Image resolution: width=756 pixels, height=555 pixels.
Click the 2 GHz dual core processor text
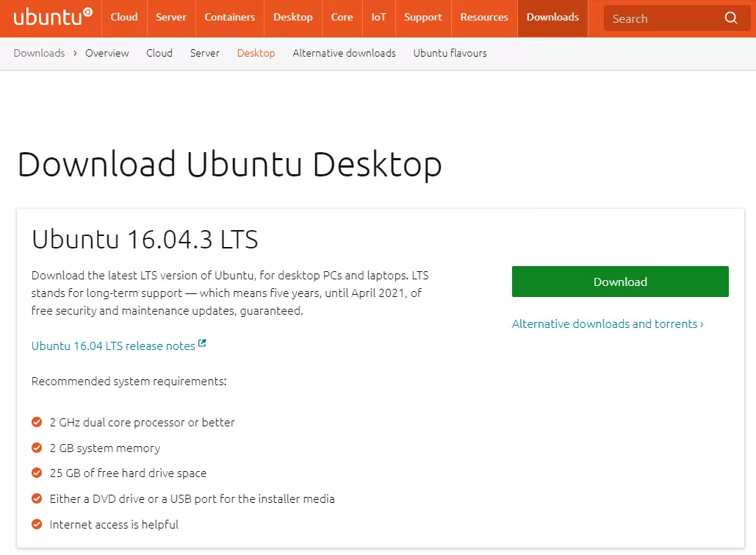tap(143, 422)
